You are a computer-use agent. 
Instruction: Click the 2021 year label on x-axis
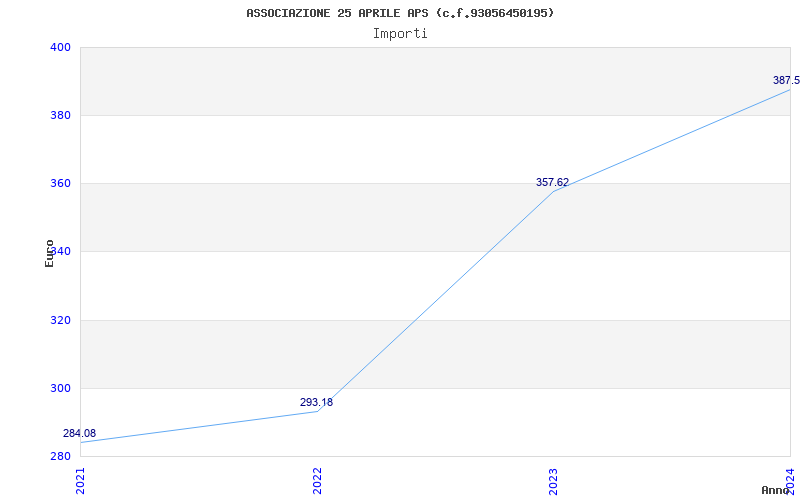[81, 480]
